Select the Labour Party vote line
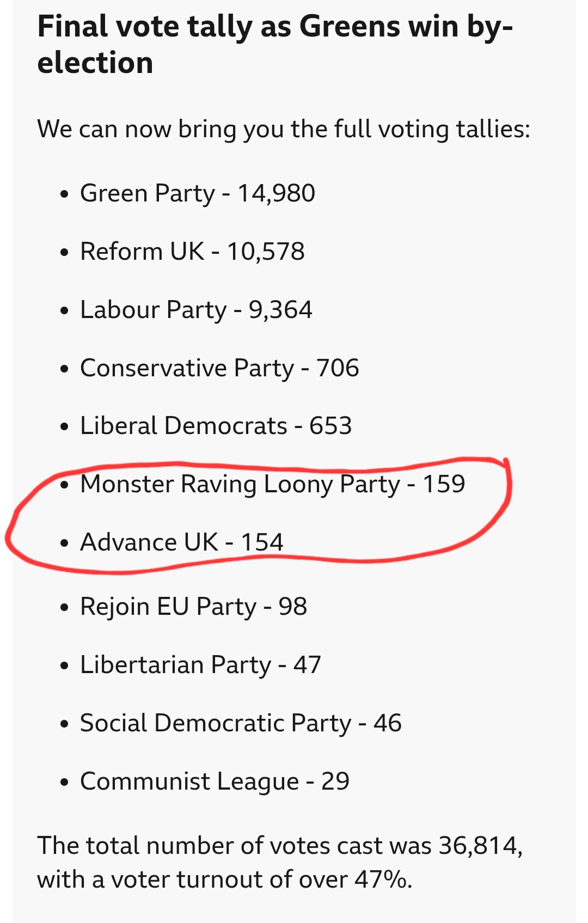 [x=196, y=310]
